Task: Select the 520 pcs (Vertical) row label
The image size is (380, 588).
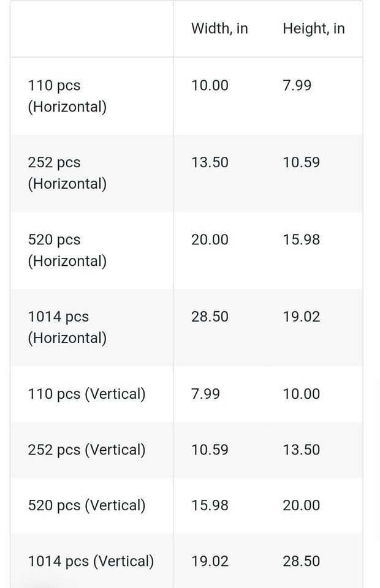Action: tap(86, 505)
